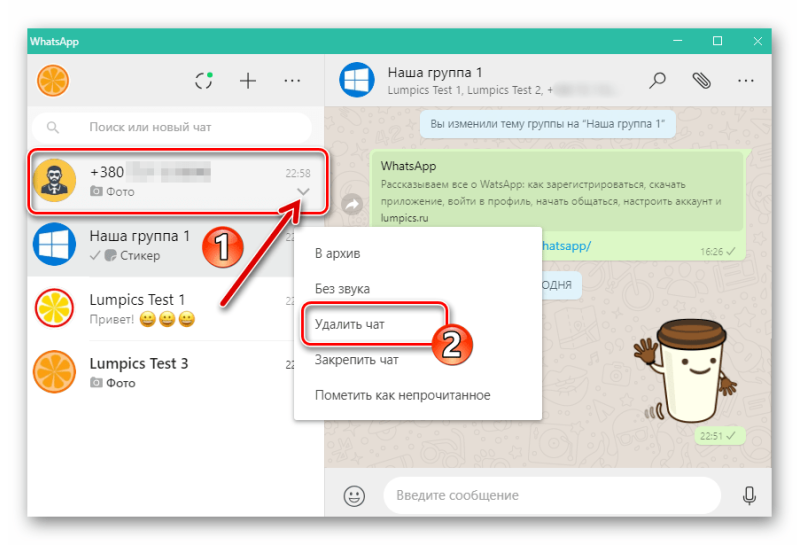The image size is (800, 545).
Task: Open group chat three-dots menu
Action: point(745,81)
